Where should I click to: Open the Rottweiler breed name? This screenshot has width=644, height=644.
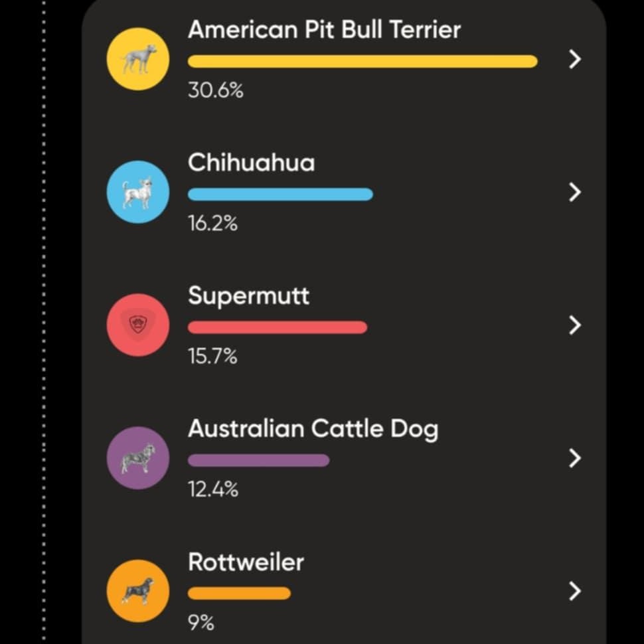point(246,562)
